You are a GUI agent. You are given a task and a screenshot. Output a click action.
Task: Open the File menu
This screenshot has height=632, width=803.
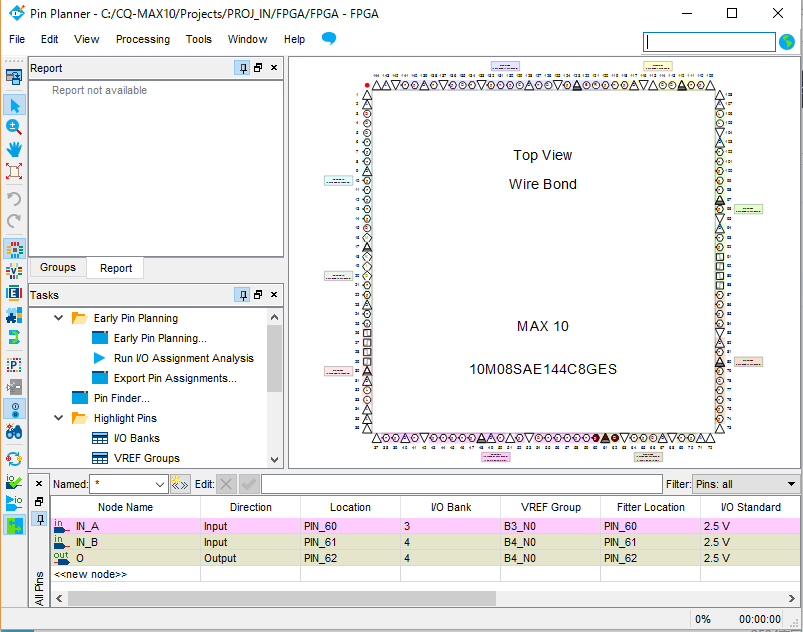coord(17,39)
